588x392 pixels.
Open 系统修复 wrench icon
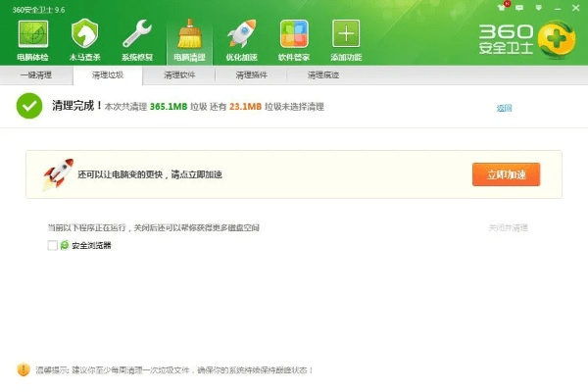137,33
